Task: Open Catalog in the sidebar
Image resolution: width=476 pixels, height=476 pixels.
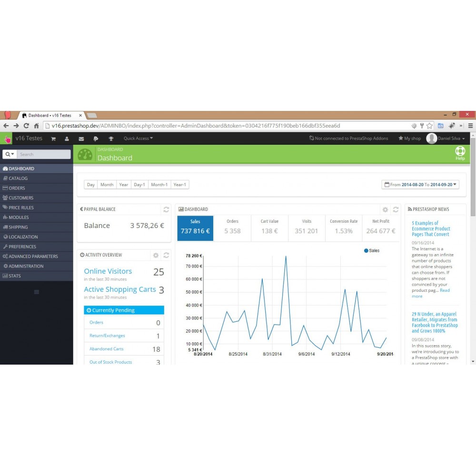Action: point(37,178)
